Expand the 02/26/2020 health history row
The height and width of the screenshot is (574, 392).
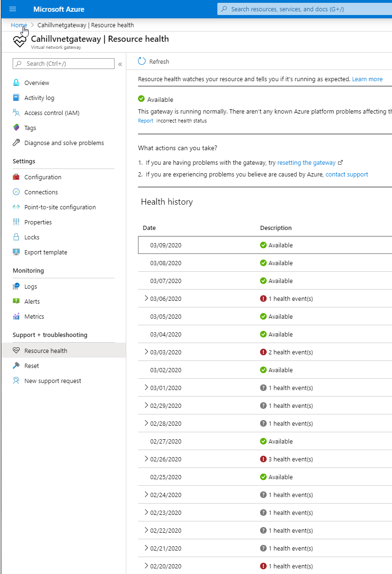(x=146, y=459)
